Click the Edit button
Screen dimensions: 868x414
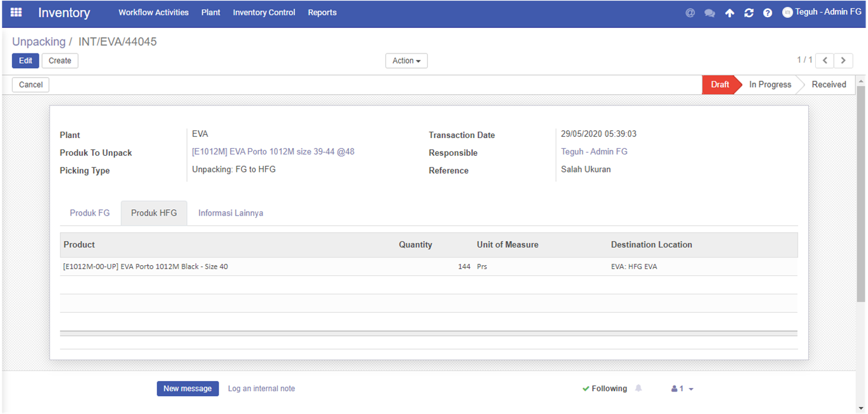point(25,60)
